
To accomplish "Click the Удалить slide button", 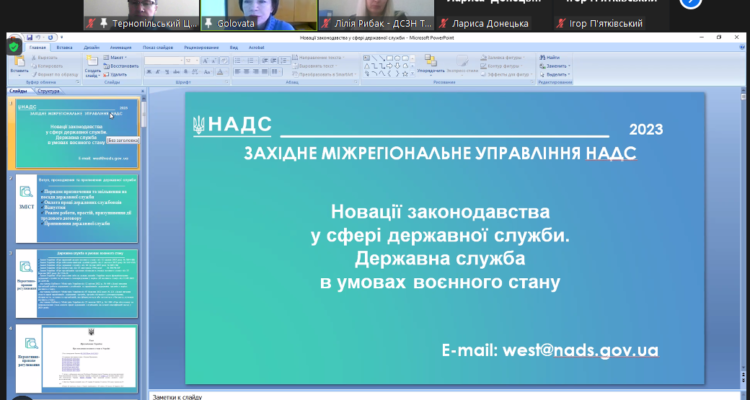I will [115, 75].
